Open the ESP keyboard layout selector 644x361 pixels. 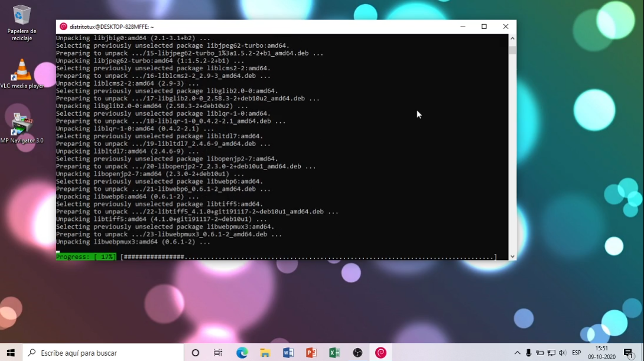(575, 353)
